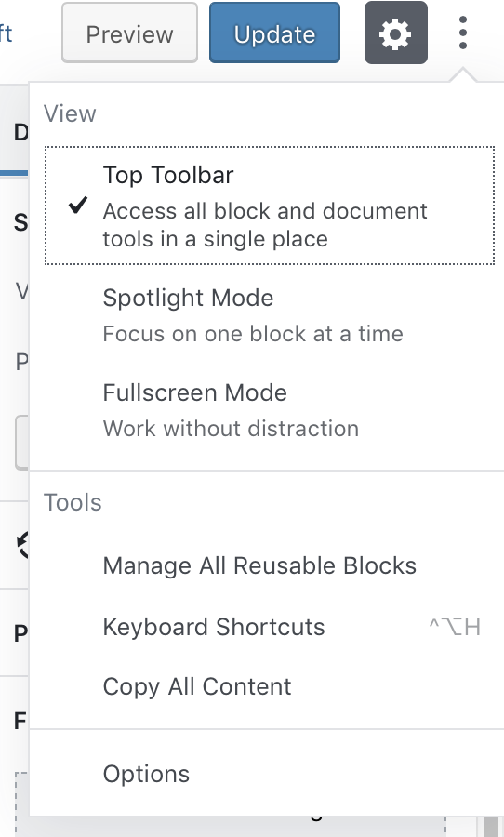
Task: Click the checkmark beside Top Toolbar
Action: pos(78,206)
